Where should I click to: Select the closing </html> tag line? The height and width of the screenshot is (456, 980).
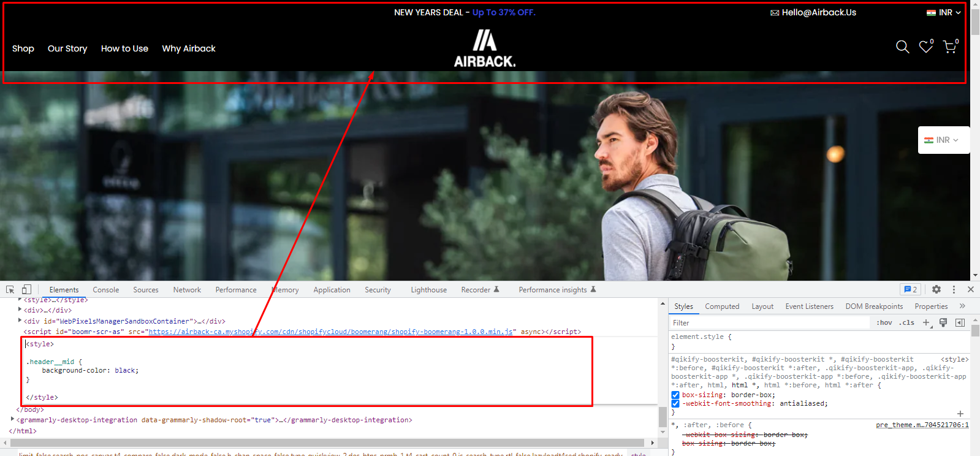coord(23,431)
